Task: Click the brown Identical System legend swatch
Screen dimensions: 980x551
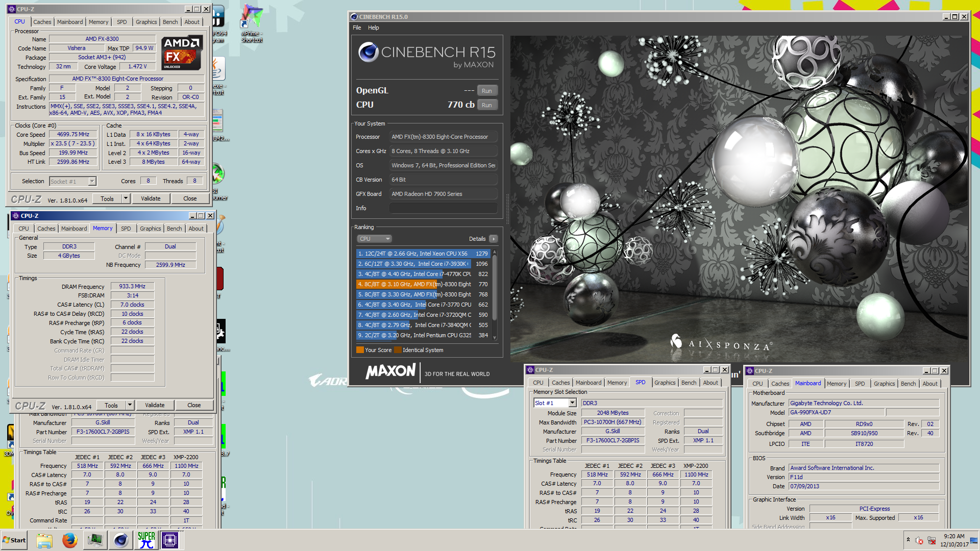Action: coord(398,350)
